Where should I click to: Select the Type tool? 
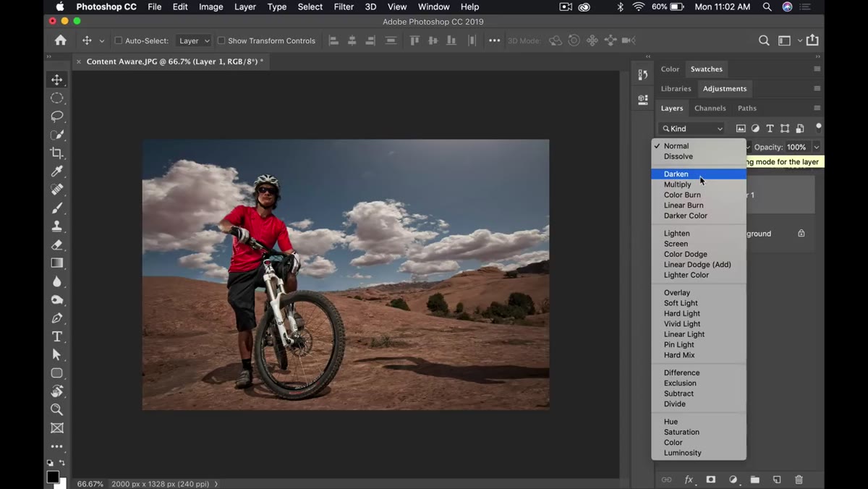56,336
